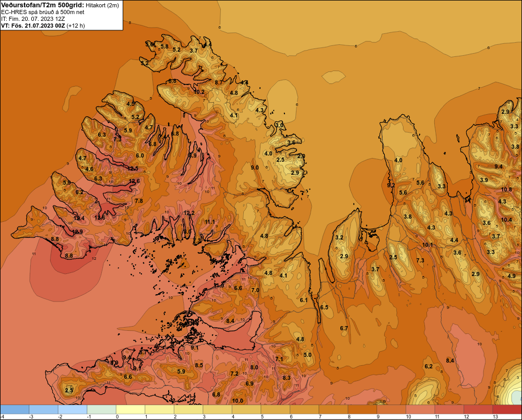The height and width of the screenshot is (420, 522).
Task: Click the 7.8 temperature value
Action: click(x=139, y=201)
